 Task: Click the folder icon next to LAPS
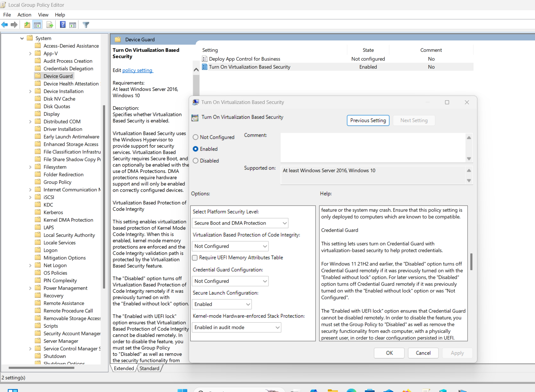coord(38,227)
